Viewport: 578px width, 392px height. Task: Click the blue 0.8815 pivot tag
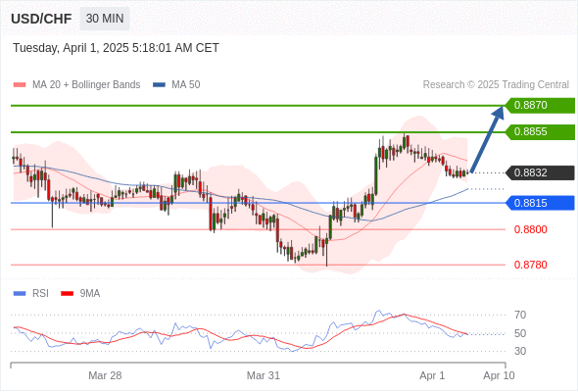(x=540, y=203)
